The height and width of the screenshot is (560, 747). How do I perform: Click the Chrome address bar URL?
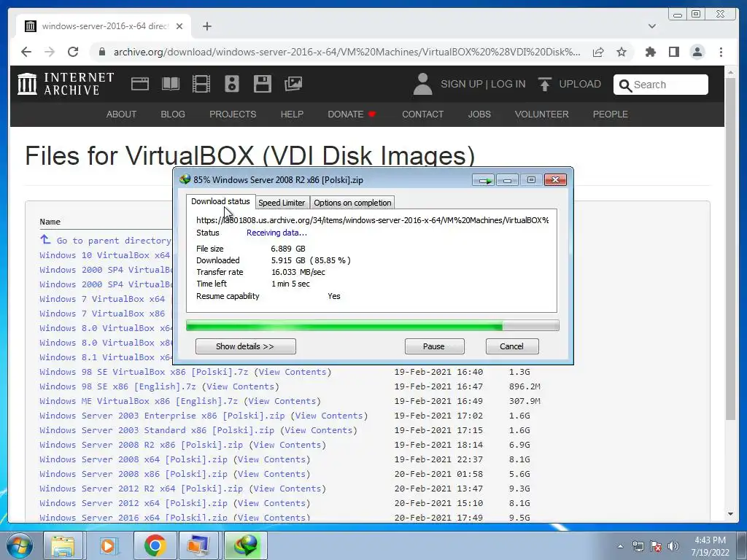coord(347,52)
